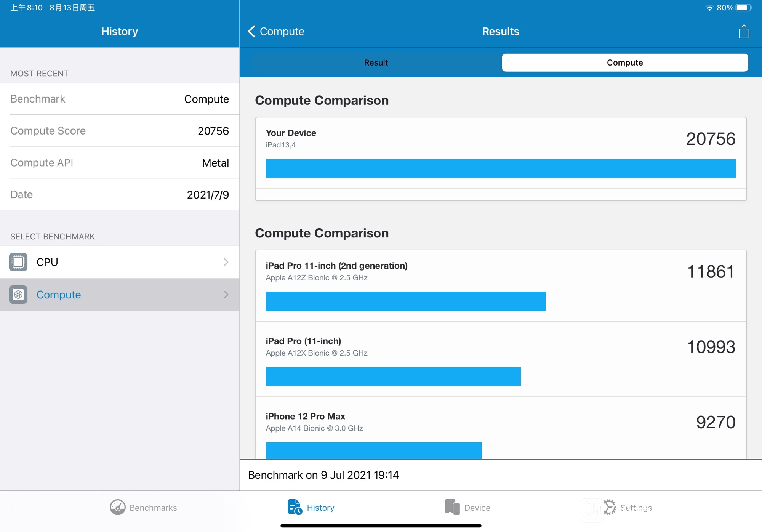Tap the home indicator bar
The image size is (762, 532).
click(381, 526)
